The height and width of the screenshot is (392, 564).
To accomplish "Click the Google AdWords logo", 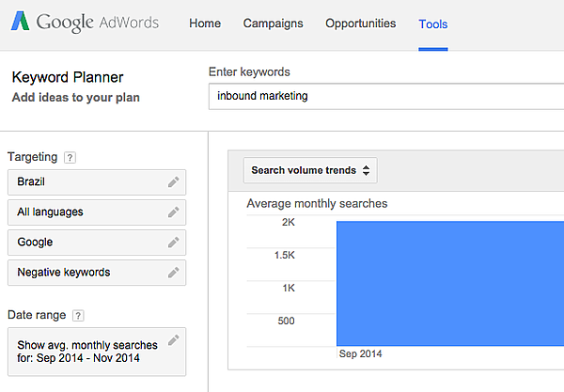I will [85, 24].
